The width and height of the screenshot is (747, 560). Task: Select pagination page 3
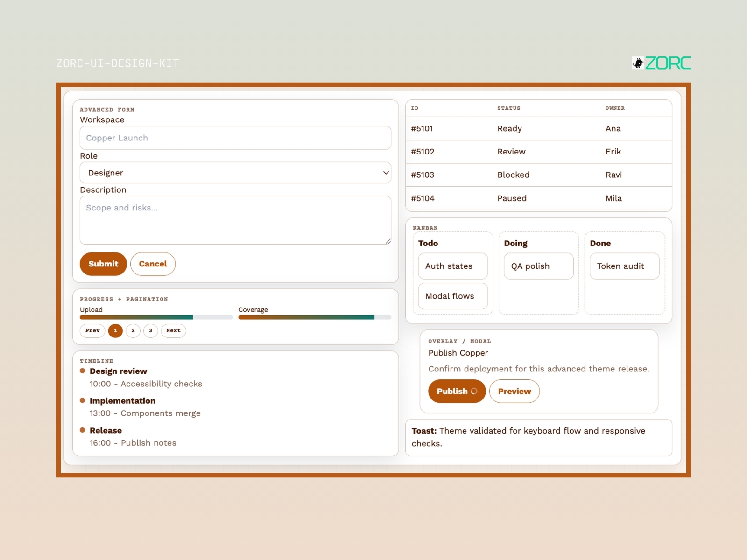coord(150,330)
